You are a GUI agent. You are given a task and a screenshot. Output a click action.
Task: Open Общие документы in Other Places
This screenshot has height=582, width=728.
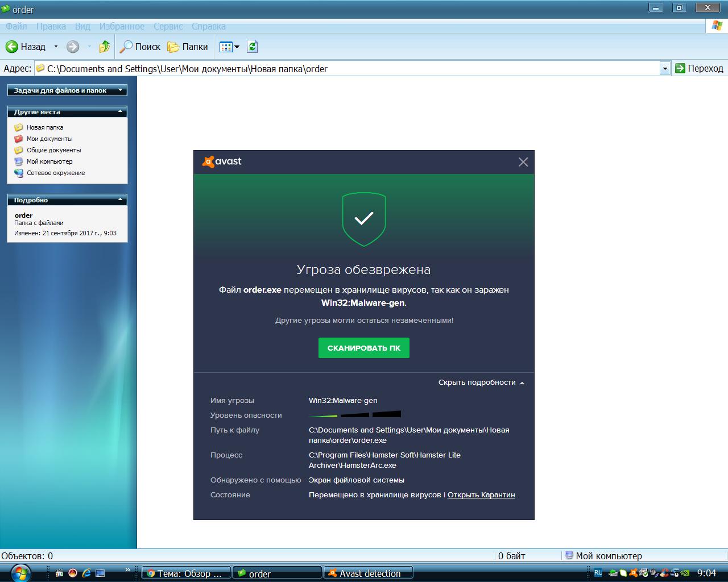click(x=54, y=150)
